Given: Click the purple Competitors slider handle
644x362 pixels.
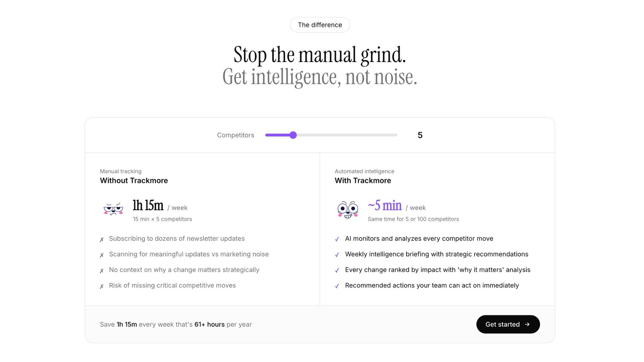Looking at the screenshot, I should coord(293,135).
